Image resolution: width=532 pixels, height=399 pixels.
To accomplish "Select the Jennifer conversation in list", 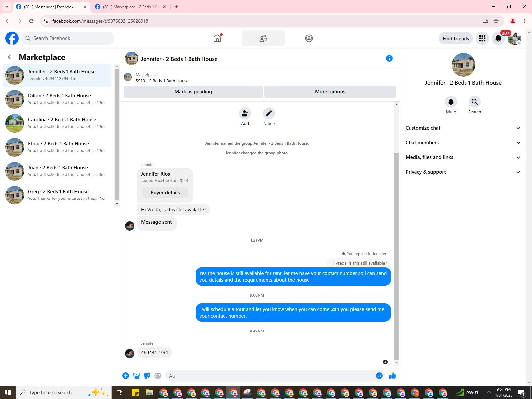I will tap(57, 75).
